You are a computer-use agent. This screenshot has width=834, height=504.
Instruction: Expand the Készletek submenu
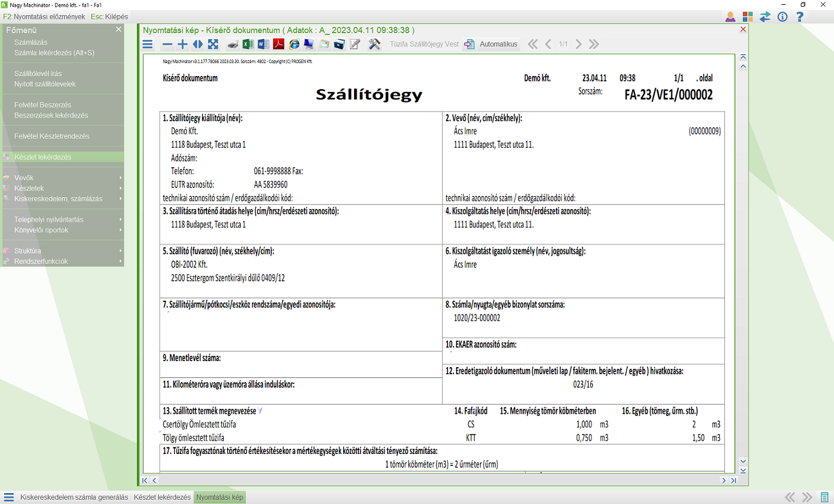[x=29, y=188]
